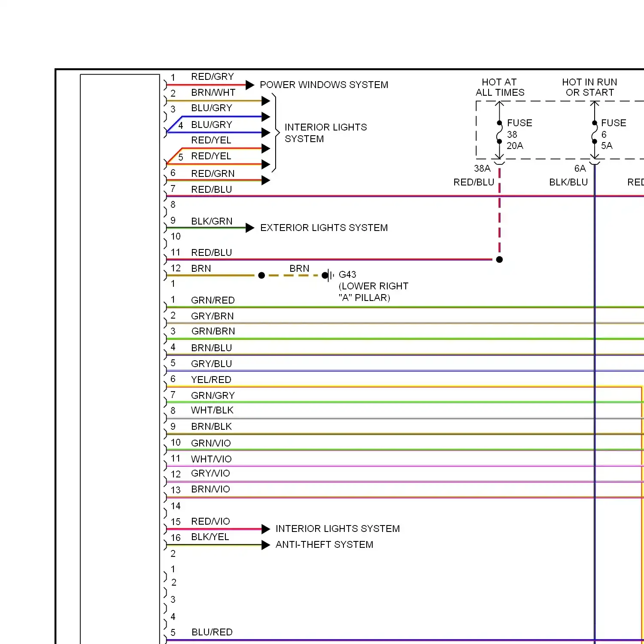Click the GRY/BRN wire label
644x644 pixels.
point(213,316)
